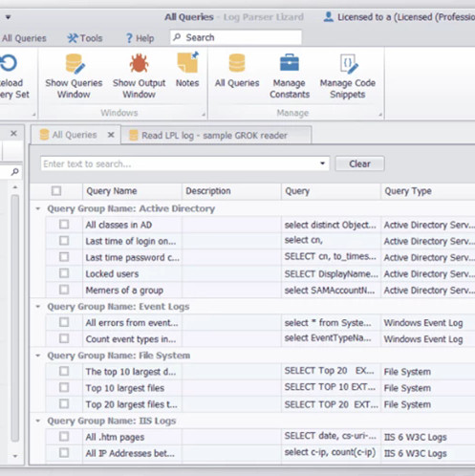Collapse the IIS Logs query group
Viewport: 475px width, 476px height.
click(38, 421)
